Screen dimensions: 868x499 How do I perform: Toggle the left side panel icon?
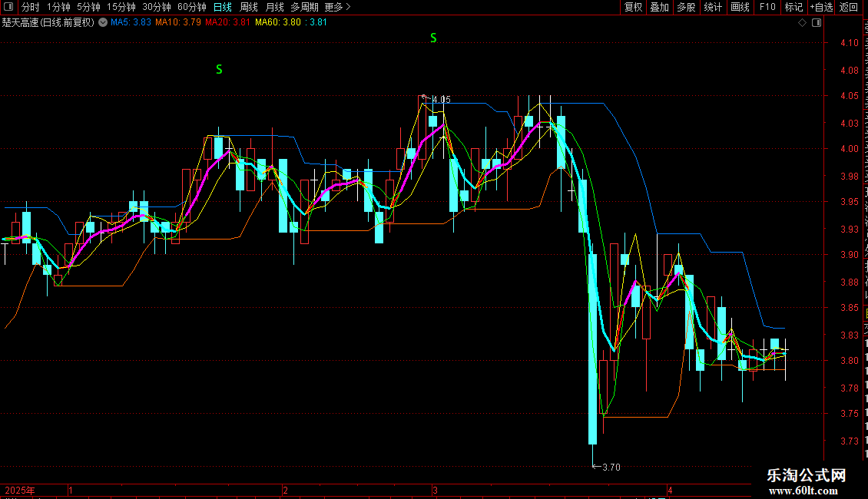8,7
